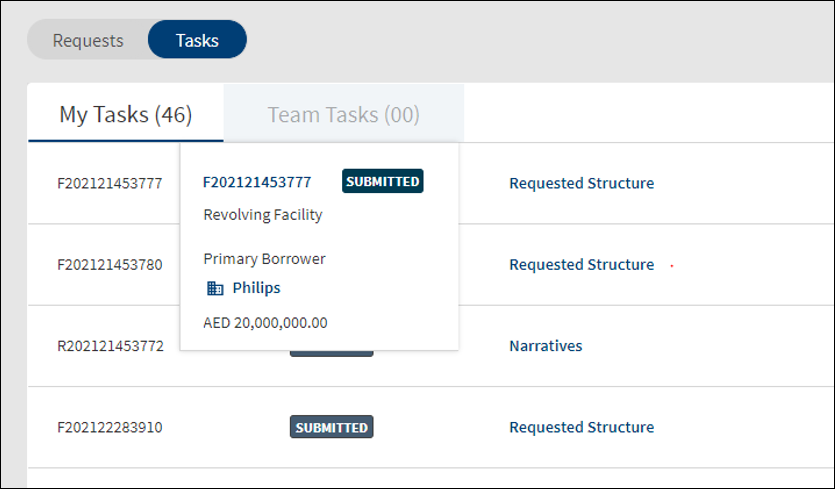This screenshot has height=489, width=835.
Task: Open Requested Structure for F202121453780
Action: 582,265
